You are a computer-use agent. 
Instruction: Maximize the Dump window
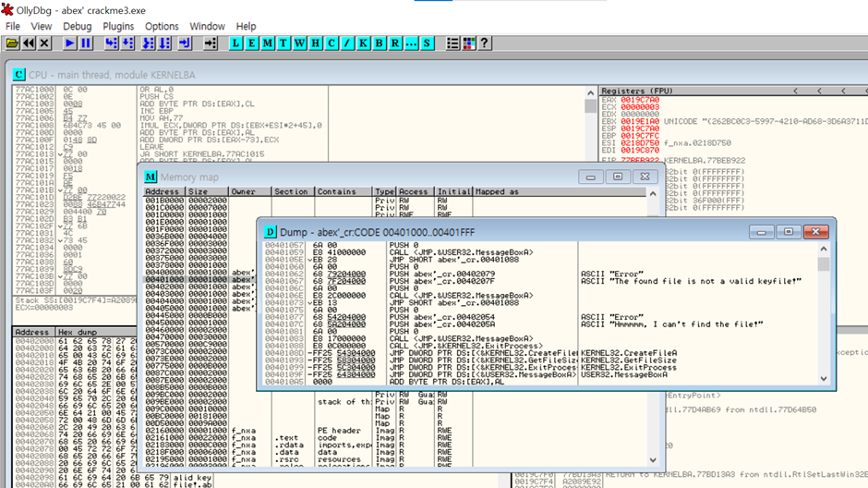click(x=789, y=232)
